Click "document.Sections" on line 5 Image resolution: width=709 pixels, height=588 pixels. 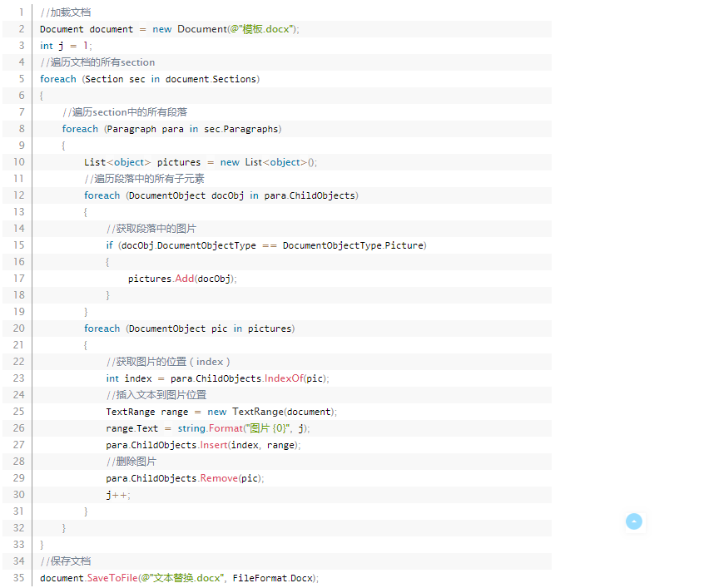click(x=211, y=79)
